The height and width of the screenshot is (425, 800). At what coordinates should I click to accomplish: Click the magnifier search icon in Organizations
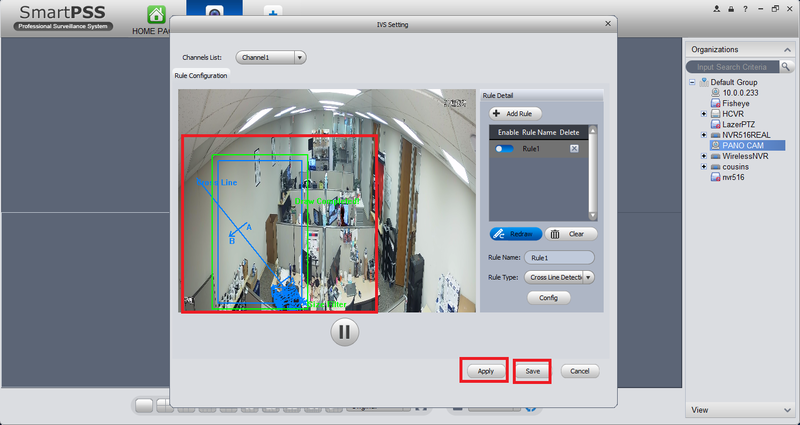coord(786,67)
